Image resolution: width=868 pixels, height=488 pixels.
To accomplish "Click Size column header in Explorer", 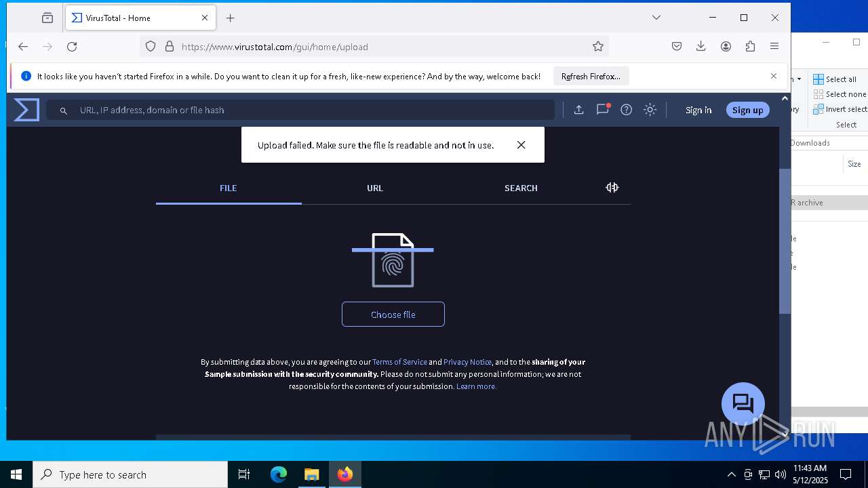I will click(x=854, y=164).
